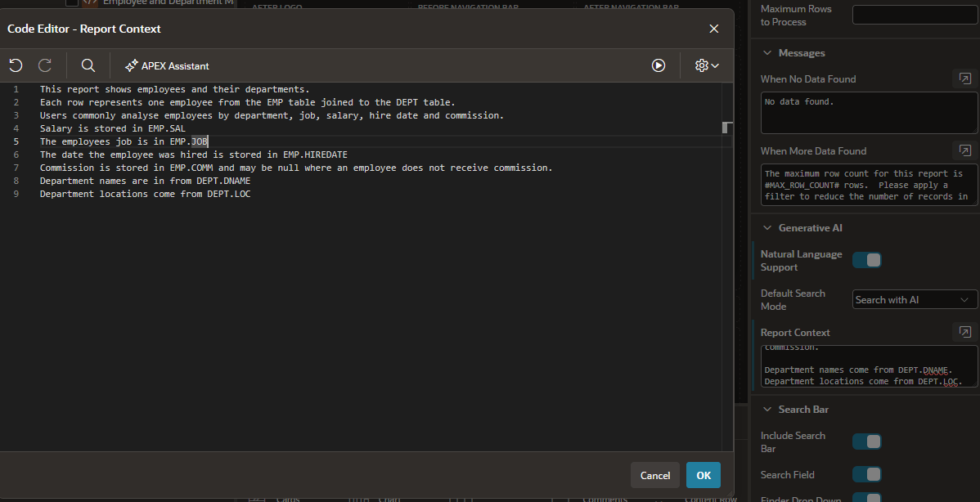Viewport: 980px width, 502px height.
Task: Collapse the Messages section
Action: pyautogui.click(x=767, y=53)
